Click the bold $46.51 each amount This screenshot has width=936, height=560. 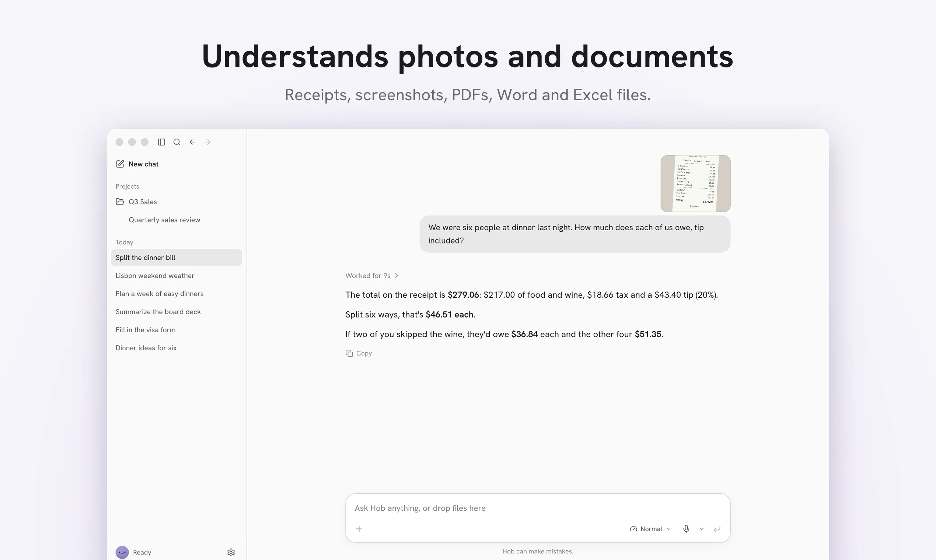(x=450, y=315)
